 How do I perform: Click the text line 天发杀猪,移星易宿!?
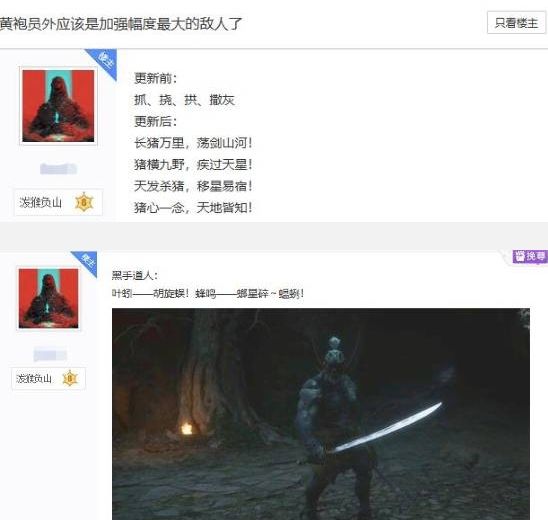coord(193,186)
